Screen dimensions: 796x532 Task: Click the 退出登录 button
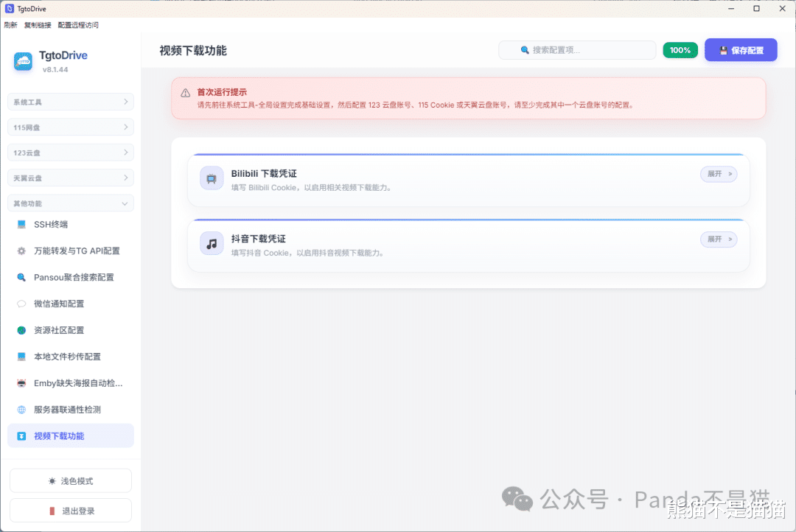[x=71, y=511]
